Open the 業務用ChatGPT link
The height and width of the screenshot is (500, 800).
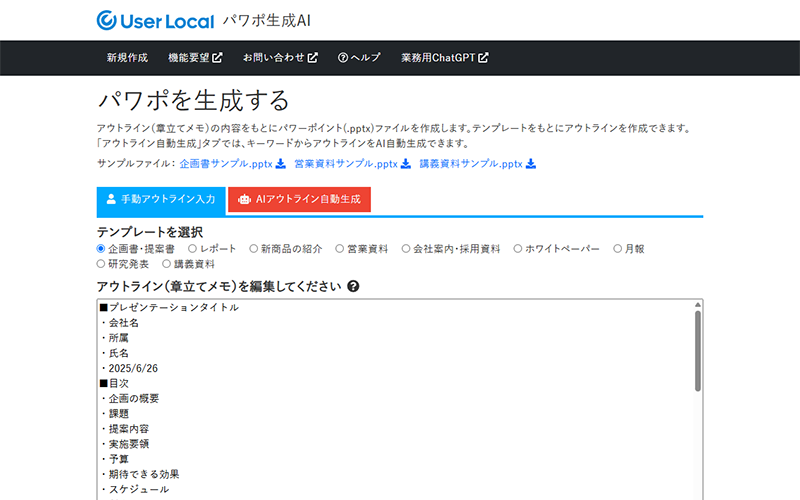coord(444,58)
